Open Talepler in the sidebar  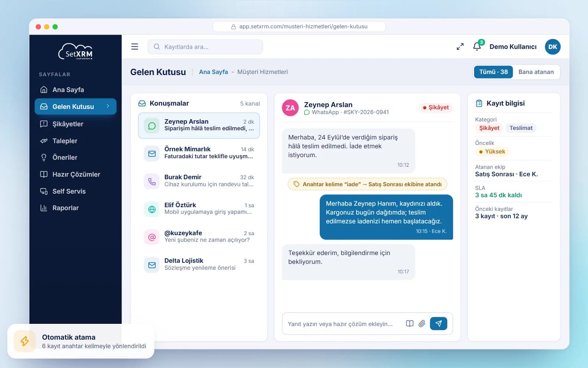(75, 141)
